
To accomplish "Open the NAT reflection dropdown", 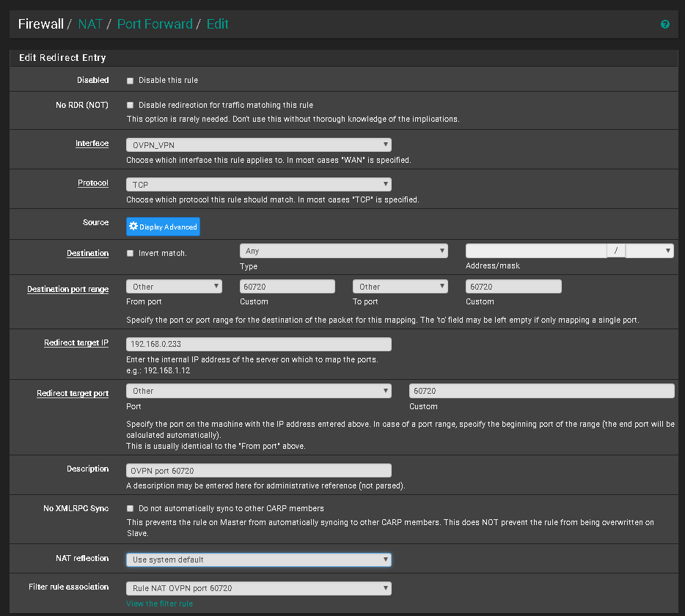I will tap(258, 560).
